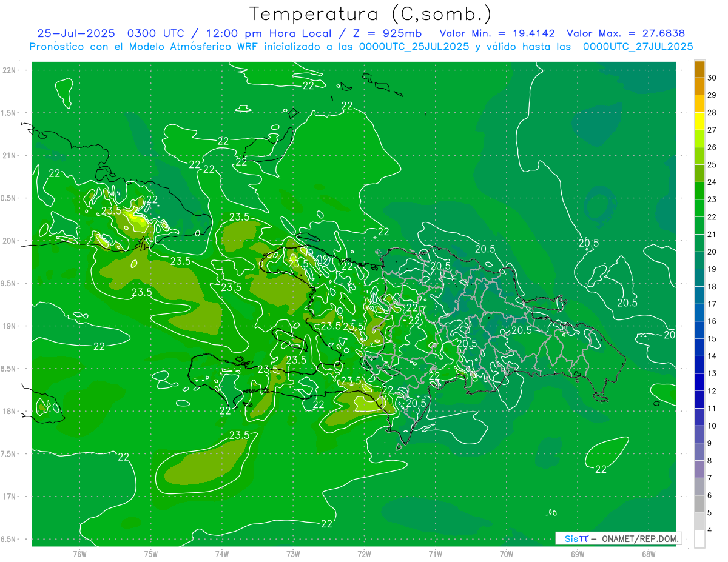Click the '74W' longitude axis label

tap(222, 554)
